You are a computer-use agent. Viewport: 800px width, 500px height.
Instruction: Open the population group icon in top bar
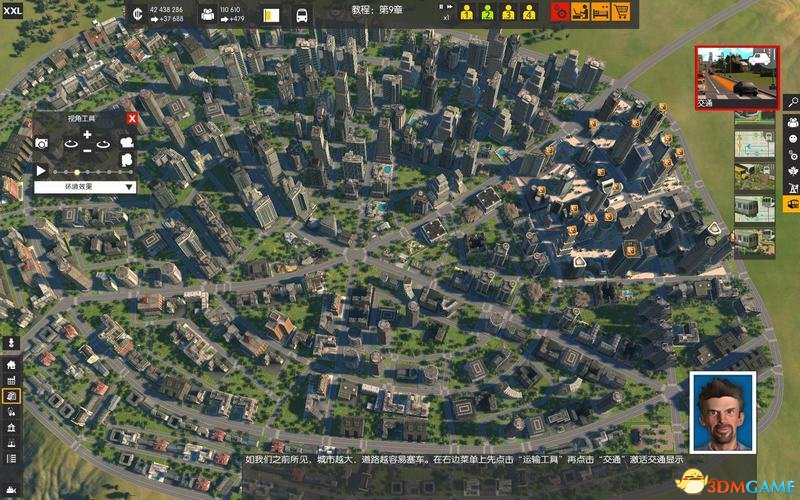pos(208,14)
